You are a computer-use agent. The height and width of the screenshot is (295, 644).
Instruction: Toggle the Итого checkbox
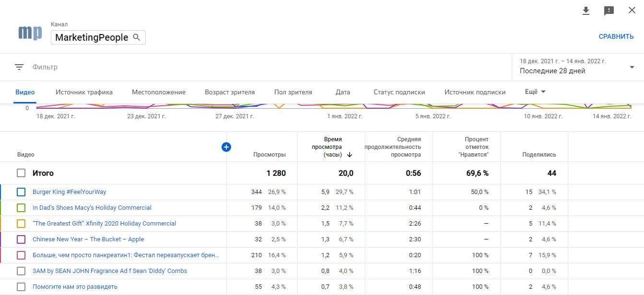point(21,173)
